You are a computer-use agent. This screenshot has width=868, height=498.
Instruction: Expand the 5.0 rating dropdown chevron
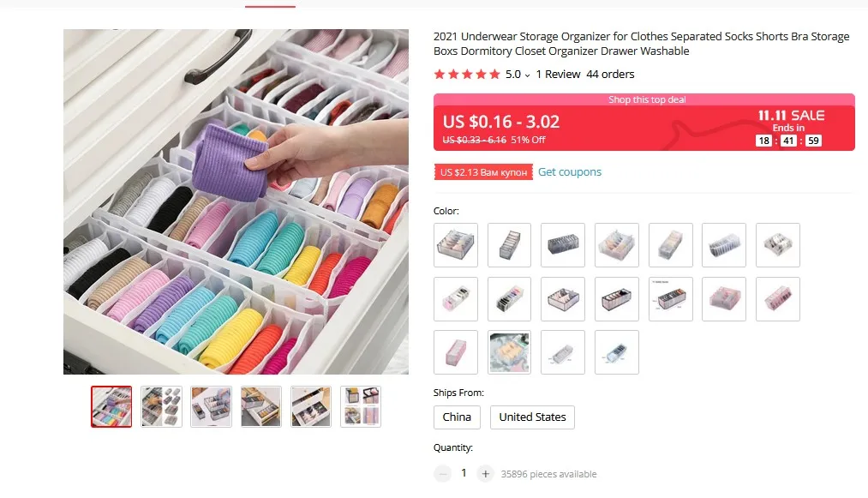[528, 75]
